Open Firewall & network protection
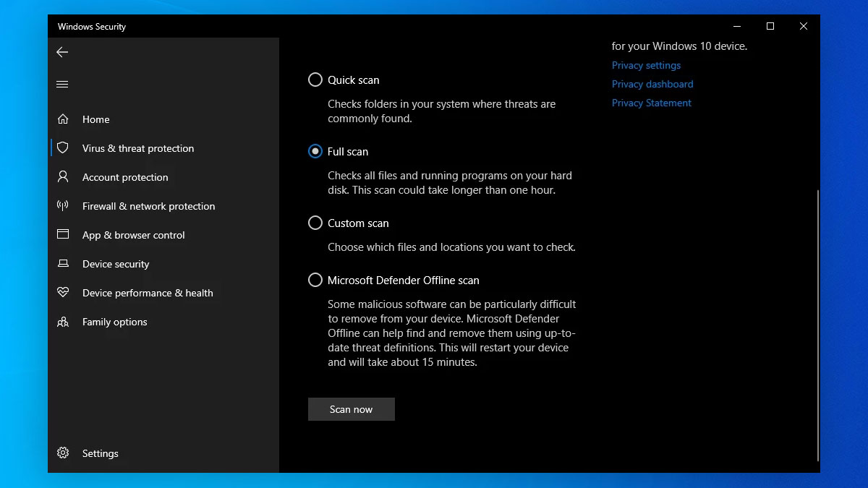 tap(163, 206)
